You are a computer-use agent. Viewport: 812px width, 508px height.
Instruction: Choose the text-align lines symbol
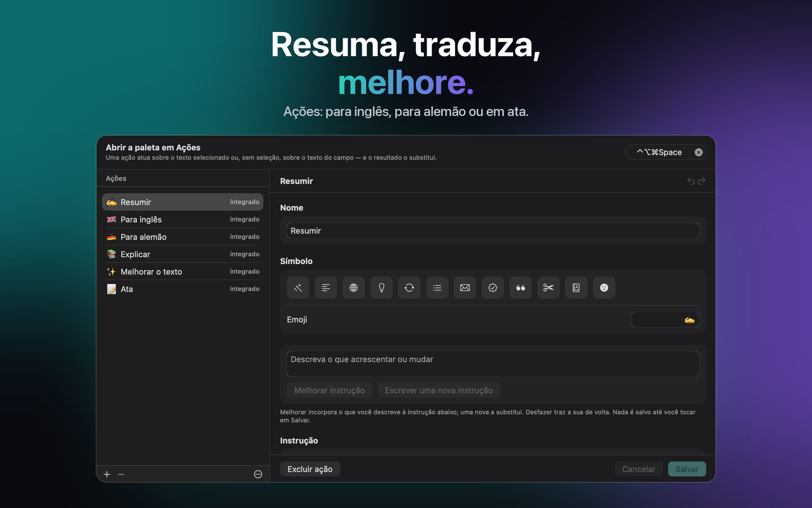pos(326,288)
